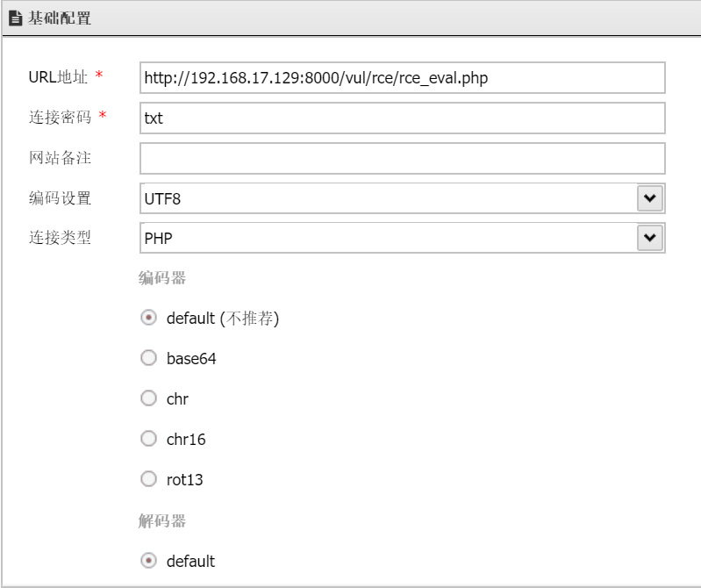
Task: Select the rot13 encoder radio button
Action: pyautogui.click(x=149, y=480)
